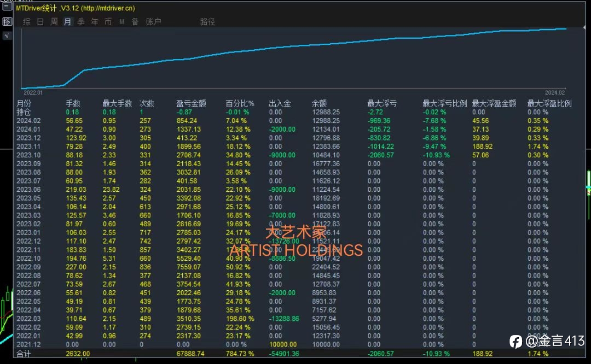Select the 2023.10 row

click(x=294, y=155)
